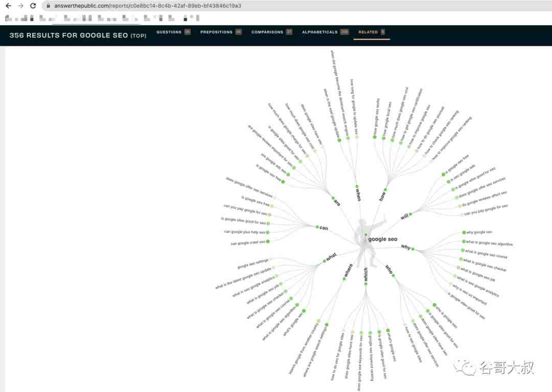552x392 pixels.
Task: Click the '356 Results for Google SEO' heading
Action: pyautogui.click(x=78, y=35)
